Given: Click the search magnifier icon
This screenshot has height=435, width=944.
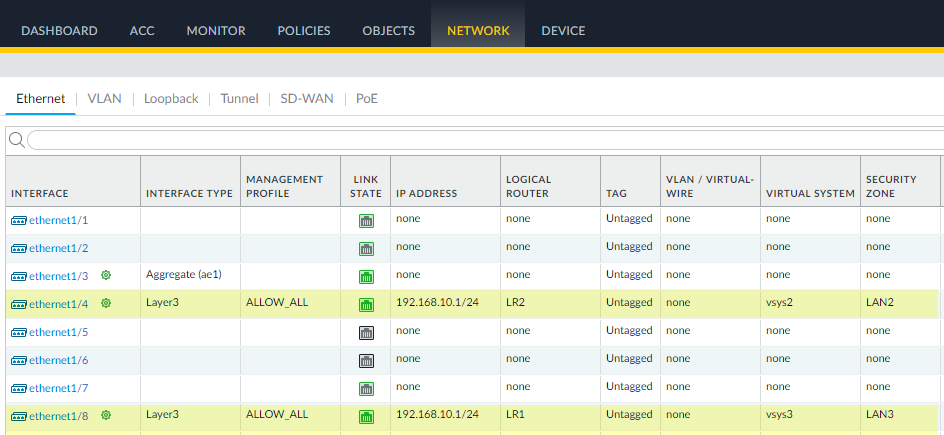Looking at the screenshot, I should 16,140.
